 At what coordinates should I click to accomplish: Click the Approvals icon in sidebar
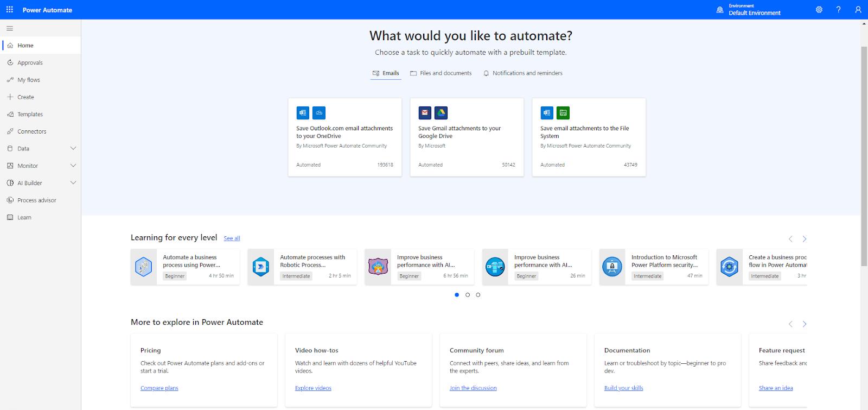10,63
